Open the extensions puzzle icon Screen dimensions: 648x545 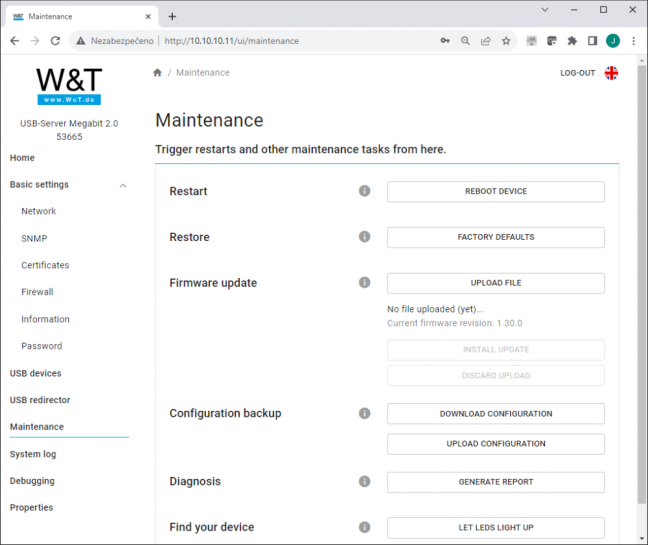pos(572,40)
